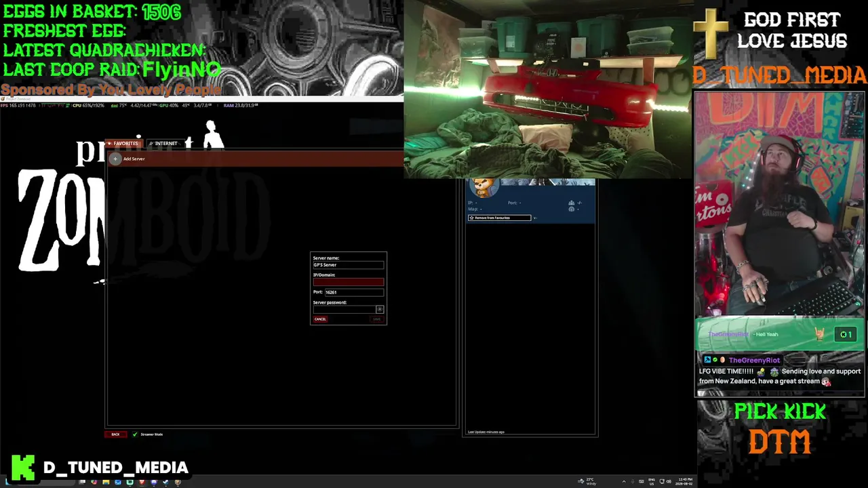
Task: Open the network tray icon
Action: click(x=660, y=481)
